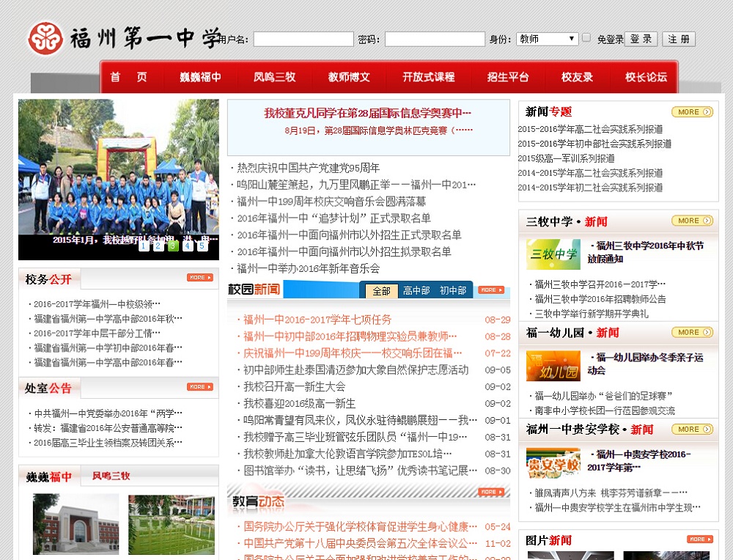
Task: Open MORE button in 新闻专题 section
Action: [692, 111]
